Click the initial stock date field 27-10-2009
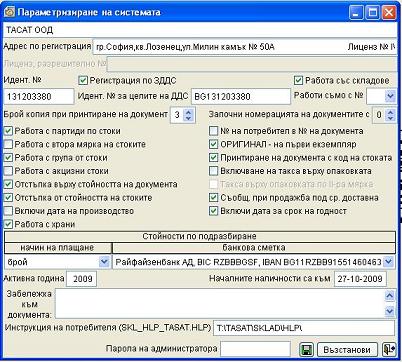 pos(360,279)
